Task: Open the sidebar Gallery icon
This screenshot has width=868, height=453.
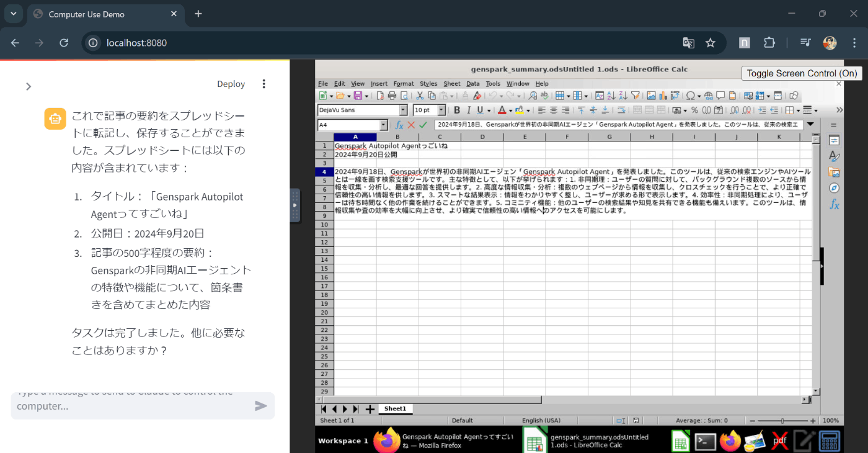Action: 834,173
